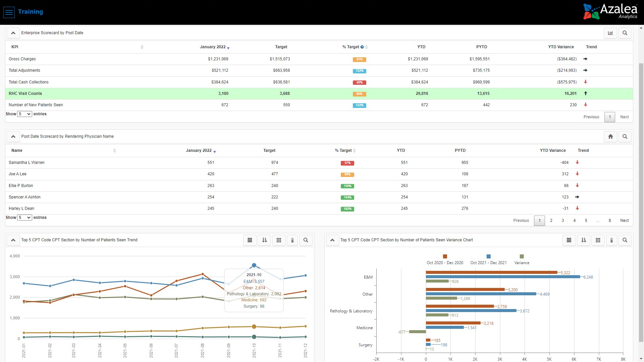Open the calendar icon on the Trend chart toolbar

(250, 240)
